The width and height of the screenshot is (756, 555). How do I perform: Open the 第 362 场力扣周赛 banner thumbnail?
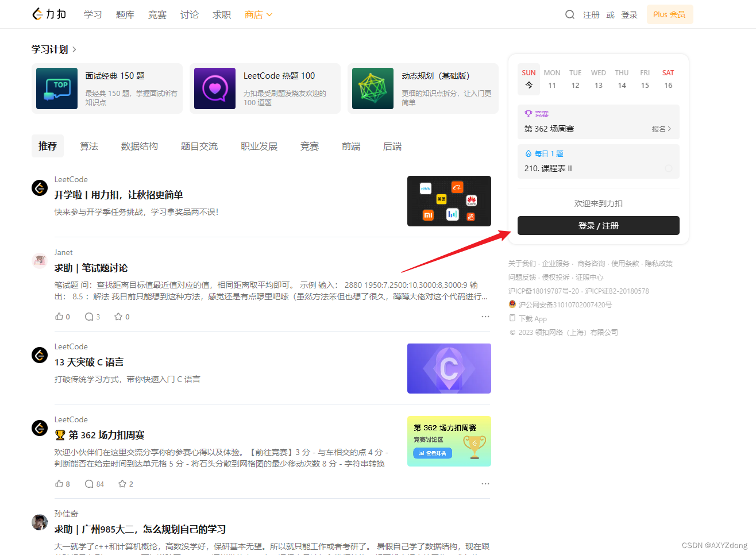point(449,441)
